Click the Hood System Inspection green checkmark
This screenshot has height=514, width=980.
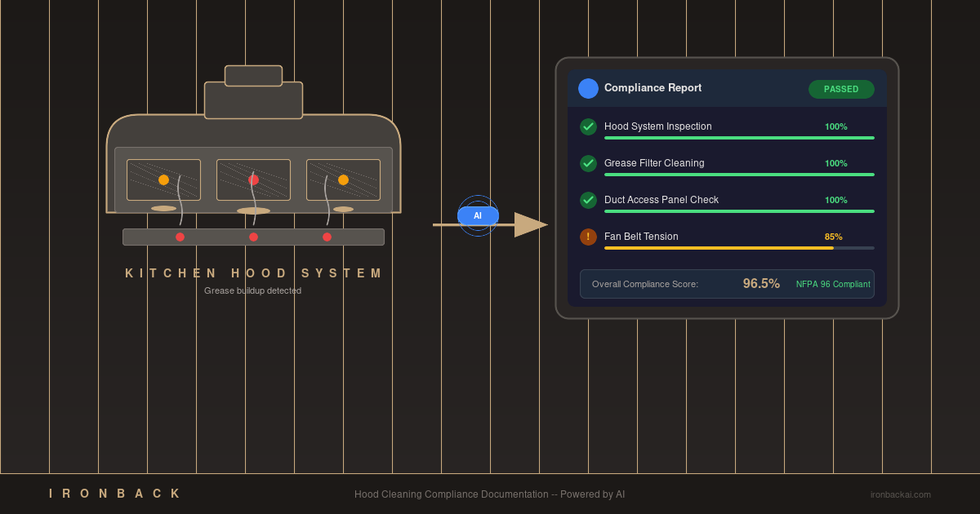click(588, 126)
